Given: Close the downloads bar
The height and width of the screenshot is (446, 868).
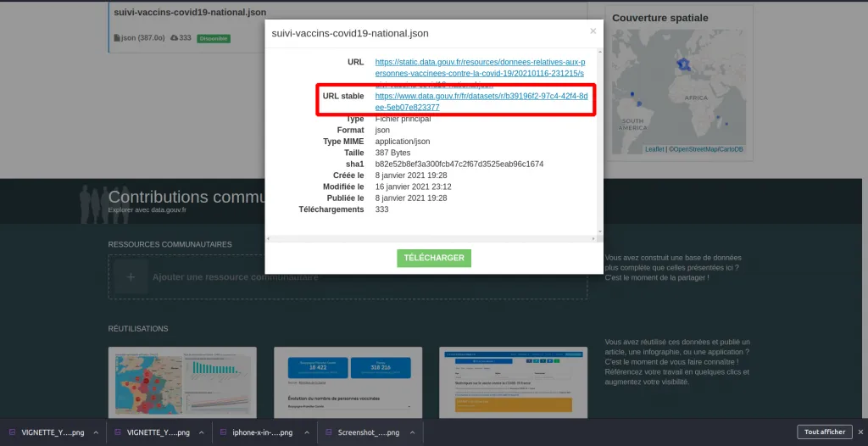Looking at the screenshot, I should pyautogui.click(x=860, y=432).
